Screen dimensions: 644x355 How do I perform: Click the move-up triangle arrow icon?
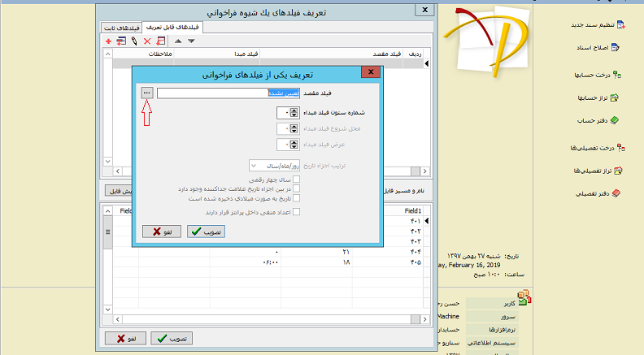pyautogui.click(x=178, y=41)
